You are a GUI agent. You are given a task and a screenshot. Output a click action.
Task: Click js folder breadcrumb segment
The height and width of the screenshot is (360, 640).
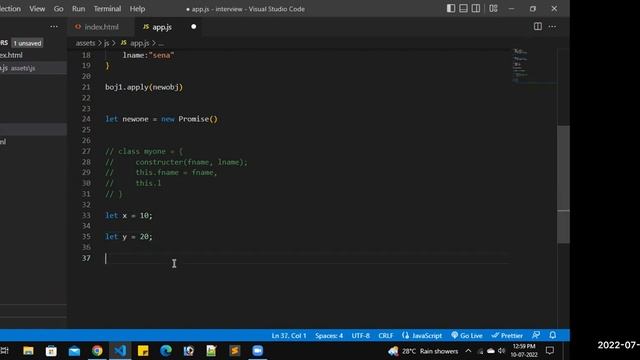click(x=107, y=43)
